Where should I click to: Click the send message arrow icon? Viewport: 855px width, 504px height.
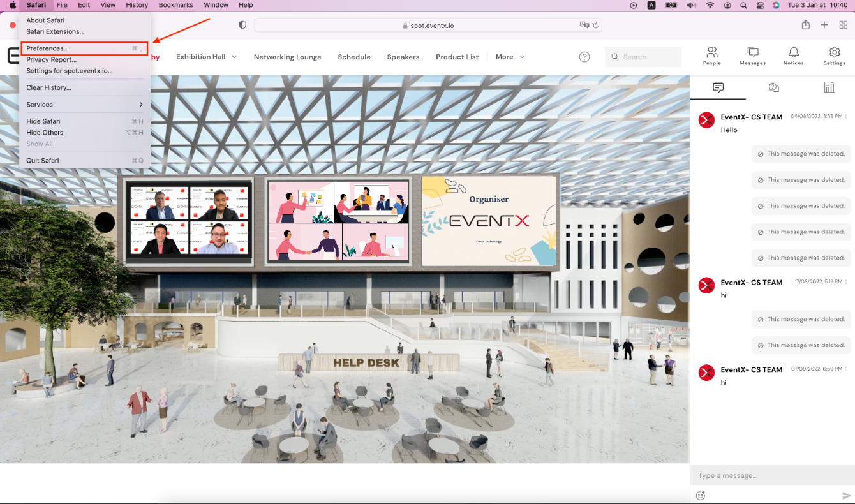click(846, 495)
